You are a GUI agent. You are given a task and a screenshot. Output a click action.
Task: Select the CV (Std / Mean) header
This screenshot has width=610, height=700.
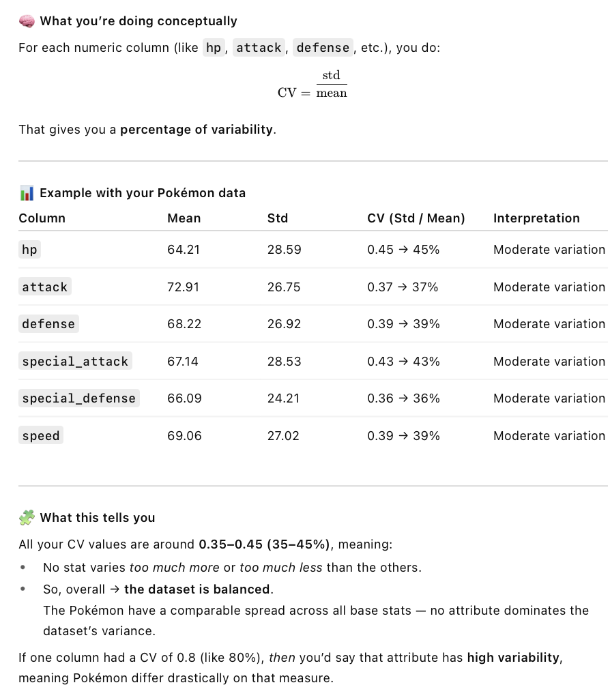(x=416, y=218)
